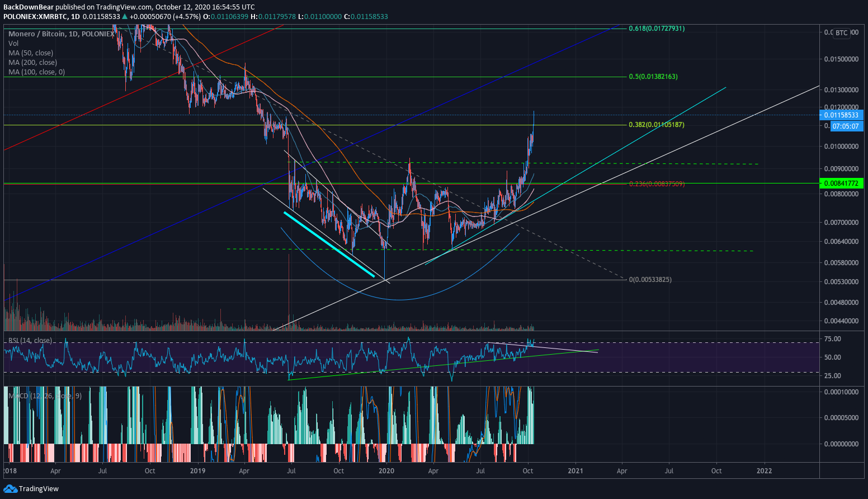Screen dimensions: 868x499
Task: Click the 0.01000000 price axis label
Action: (x=841, y=147)
